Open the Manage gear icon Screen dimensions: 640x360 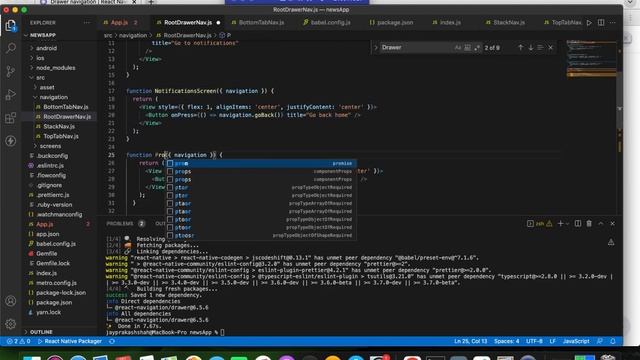click(x=11, y=324)
